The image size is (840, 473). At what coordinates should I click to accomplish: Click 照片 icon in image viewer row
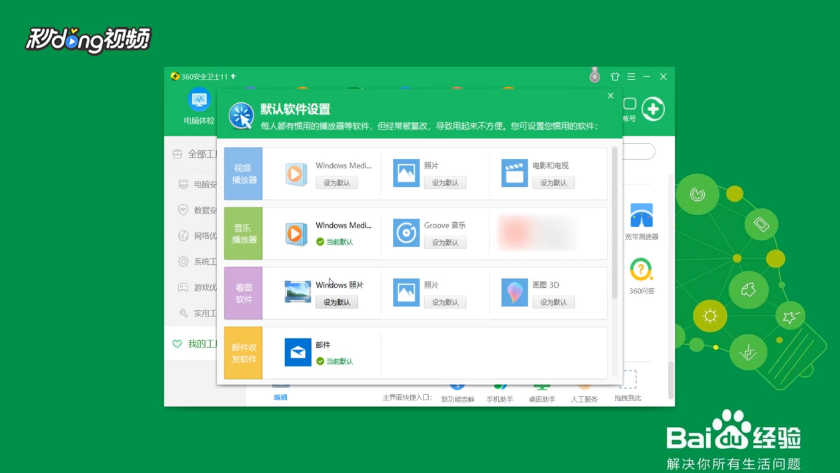[x=406, y=292]
